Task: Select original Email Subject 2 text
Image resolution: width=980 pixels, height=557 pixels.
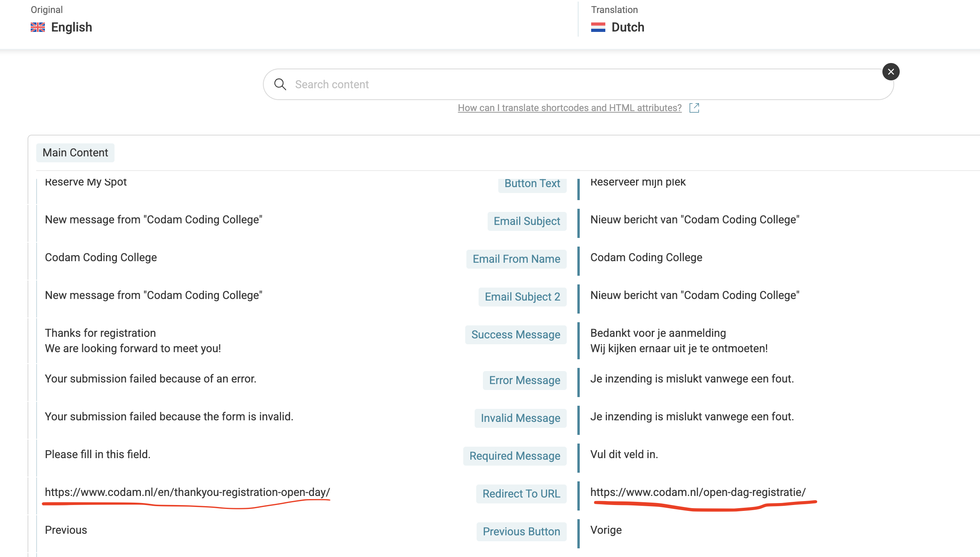Action: coord(153,295)
